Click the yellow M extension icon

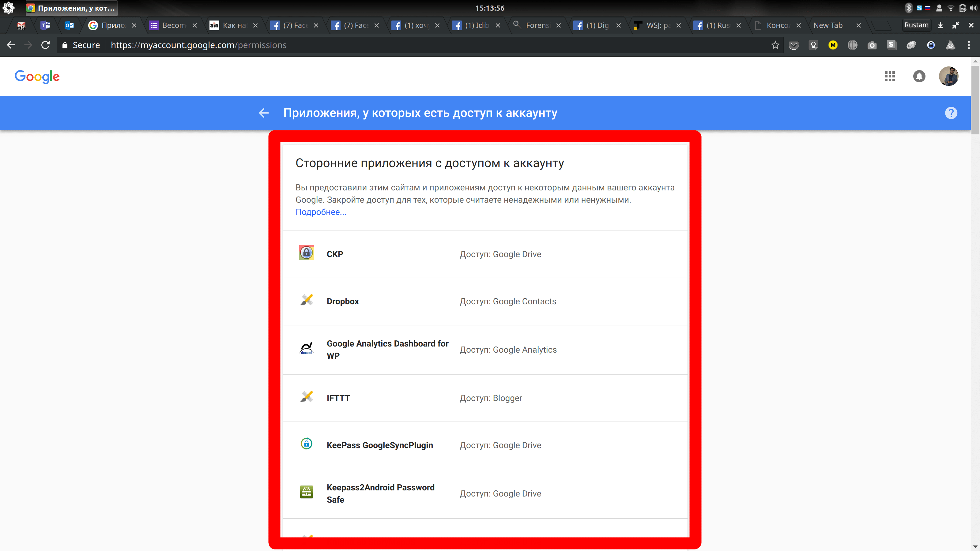click(x=833, y=45)
